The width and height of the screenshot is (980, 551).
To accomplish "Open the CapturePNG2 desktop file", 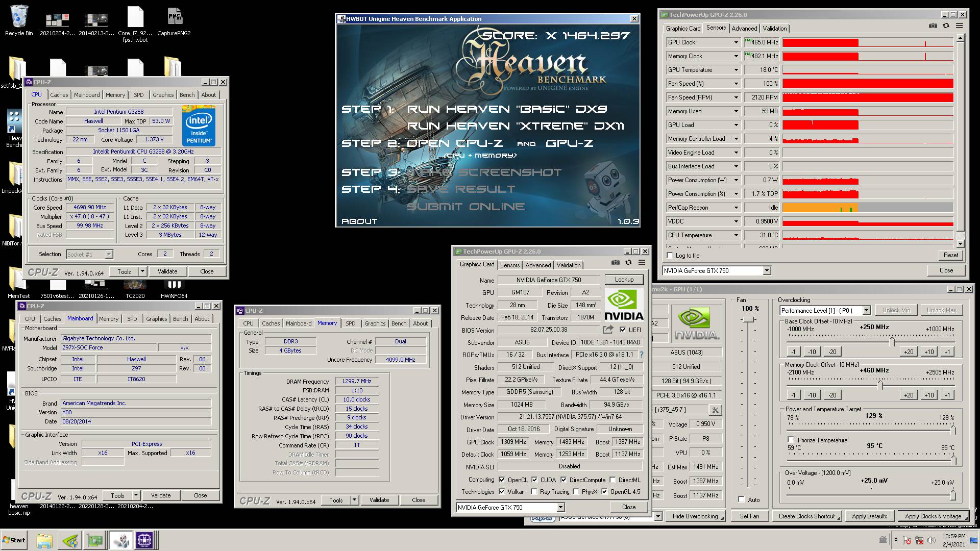I will [x=174, y=20].
